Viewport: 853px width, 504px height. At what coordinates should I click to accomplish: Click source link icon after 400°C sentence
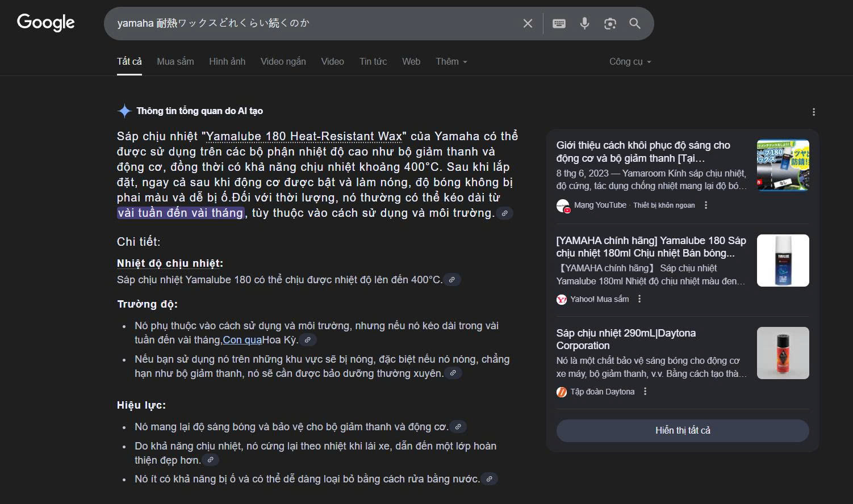(x=452, y=280)
